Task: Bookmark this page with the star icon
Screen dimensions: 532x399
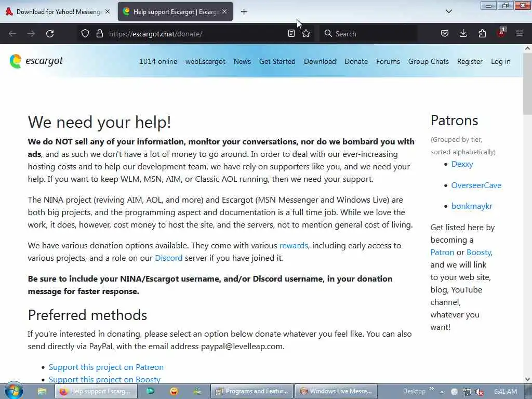Action: coord(306,34)
